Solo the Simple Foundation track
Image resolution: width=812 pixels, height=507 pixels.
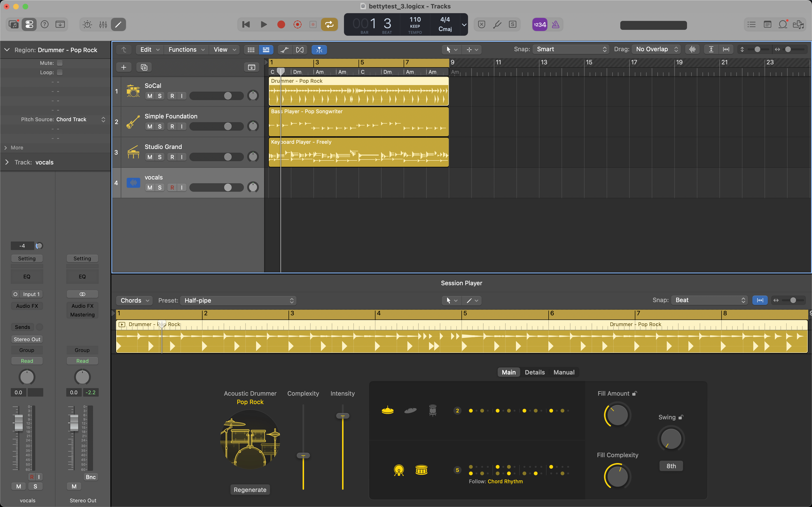point(160,126)
